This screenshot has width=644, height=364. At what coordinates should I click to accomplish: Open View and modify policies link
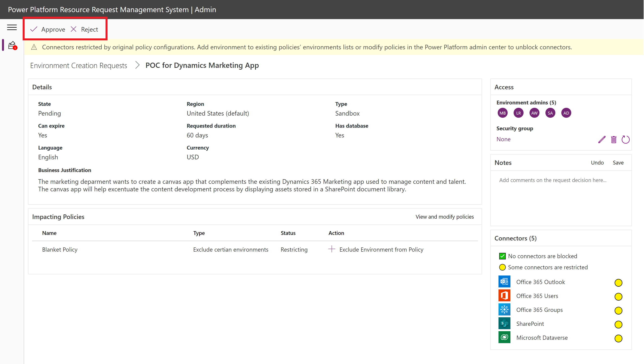[x=444, y=217]
